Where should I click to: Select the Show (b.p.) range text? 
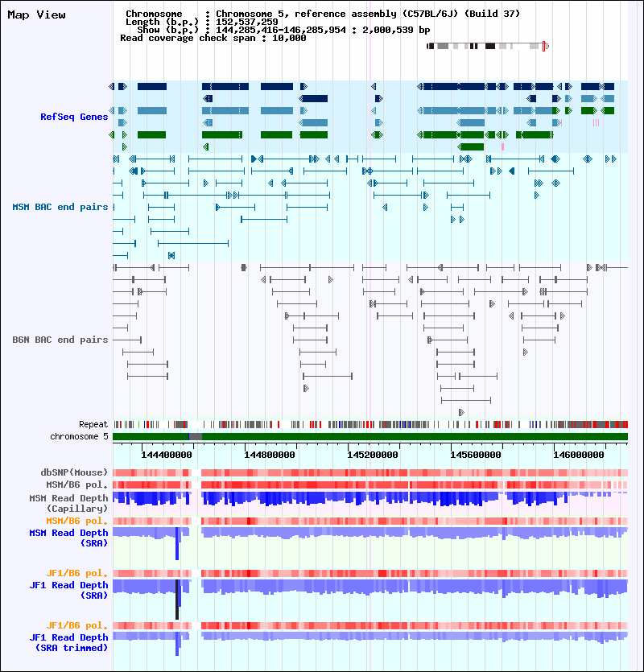click(x=283, y=30)
